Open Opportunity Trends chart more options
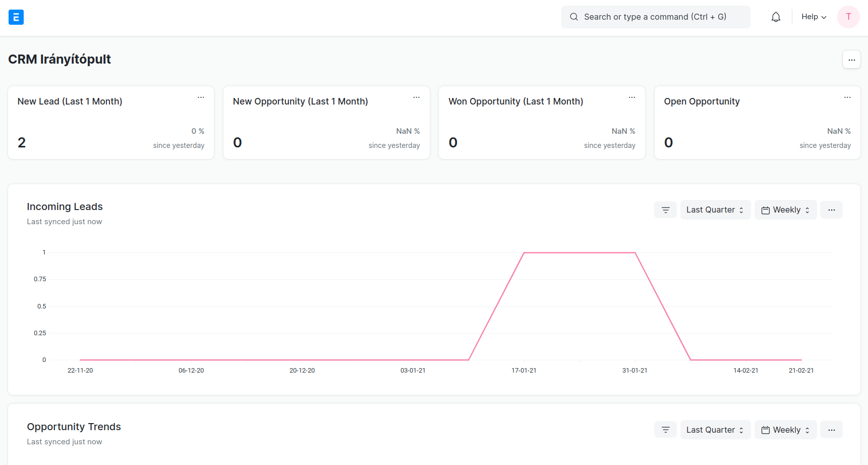The width and height of the screenshot is (868, 465). coord(831,430)
